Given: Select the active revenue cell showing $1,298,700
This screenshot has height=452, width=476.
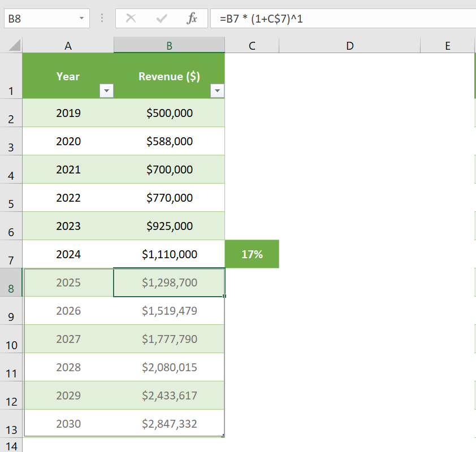Looking at the screenshot, I should click(169, 282).
